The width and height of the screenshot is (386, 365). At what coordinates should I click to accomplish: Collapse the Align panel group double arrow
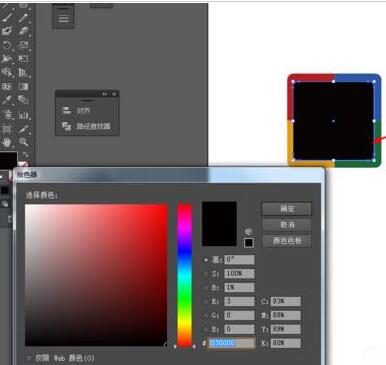[105, 94]
